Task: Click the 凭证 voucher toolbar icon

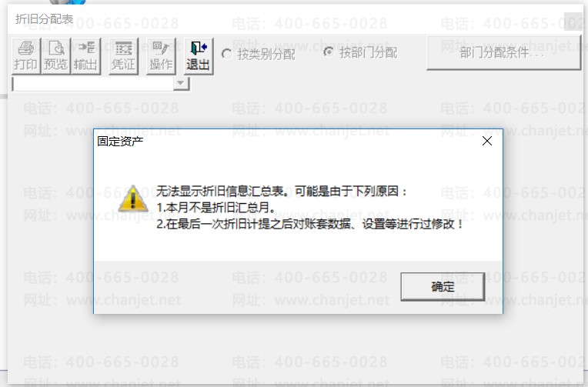Action: 123,56
